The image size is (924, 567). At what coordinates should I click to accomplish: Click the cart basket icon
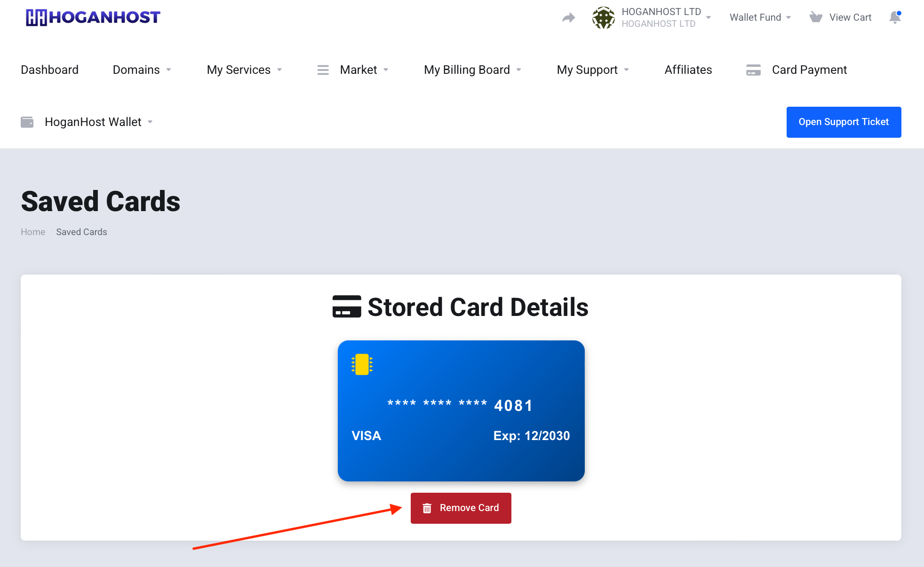(816, 17)
